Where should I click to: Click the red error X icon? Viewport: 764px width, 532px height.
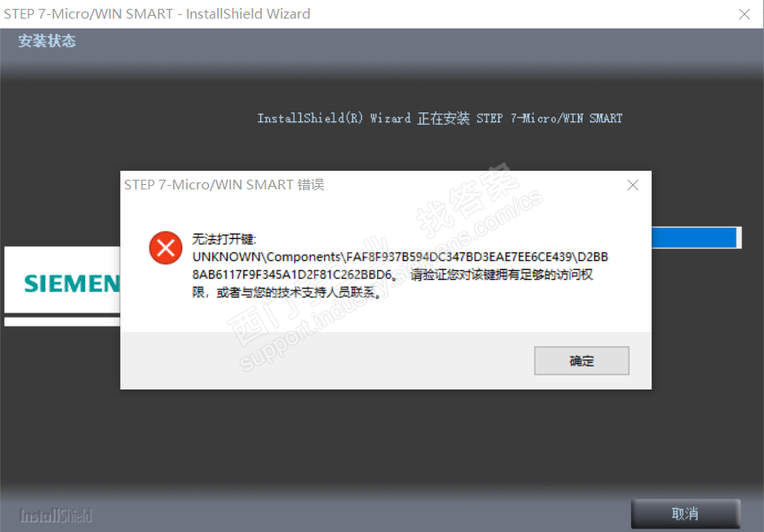tap(166, 248)
